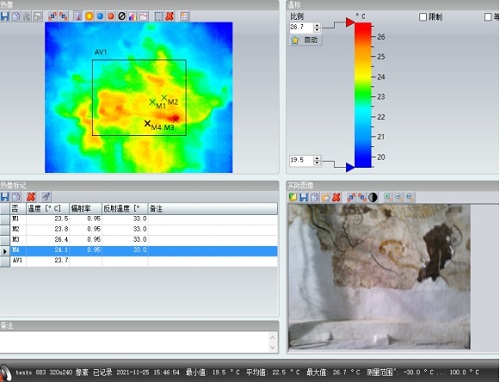Image resolution: width=500 pixels, height=382 pixels.
Task: Open the thermal image table view icon
Action: pos(184,16)
